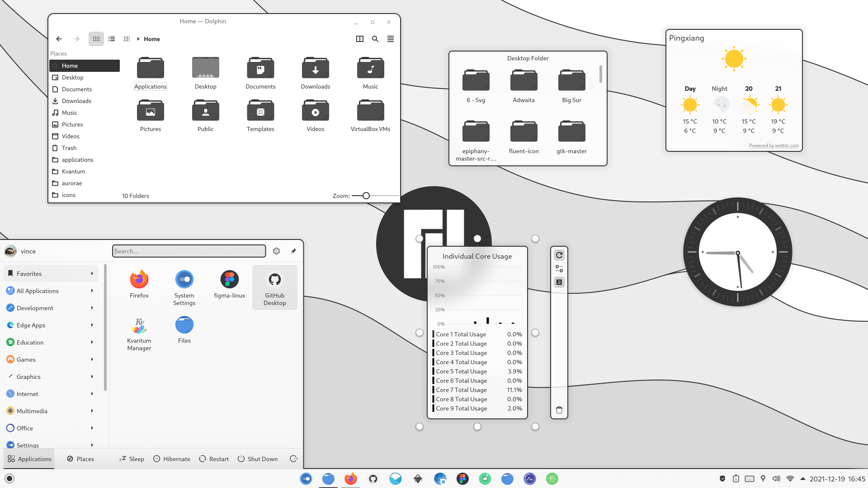Switch to the Places tab
The height and width of the screenshot is (488, 868).
pos(80,459)
